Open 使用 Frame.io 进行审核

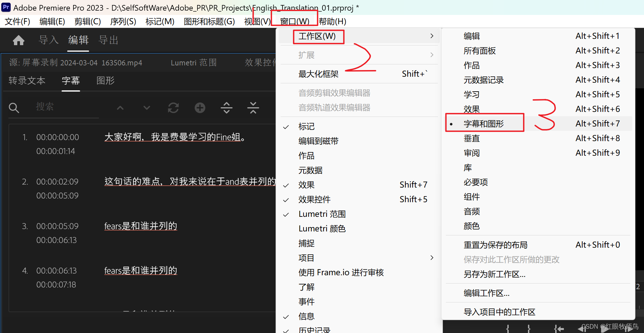(359, 273)
